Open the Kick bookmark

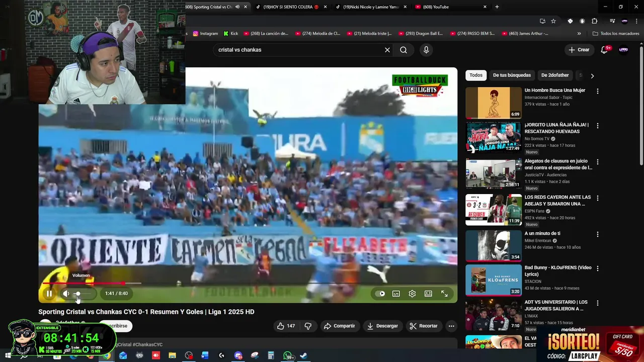click(x=231, y=34)
